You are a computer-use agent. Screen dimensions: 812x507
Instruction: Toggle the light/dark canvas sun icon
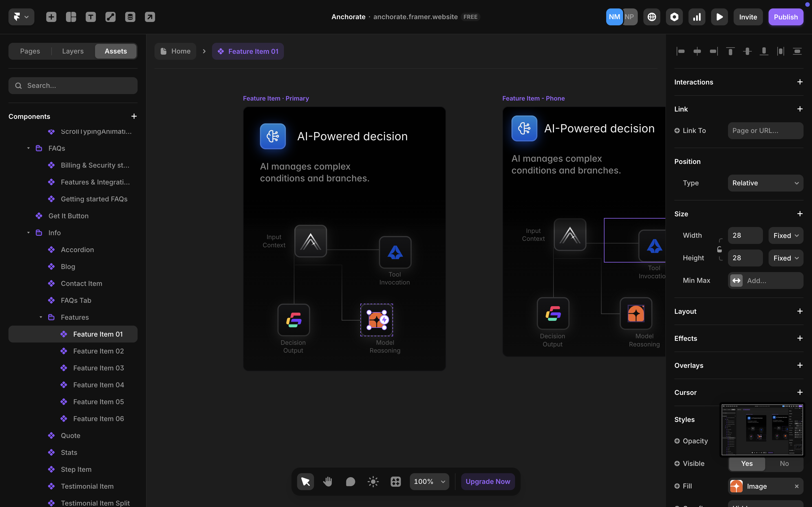click(x=373, y=482)
